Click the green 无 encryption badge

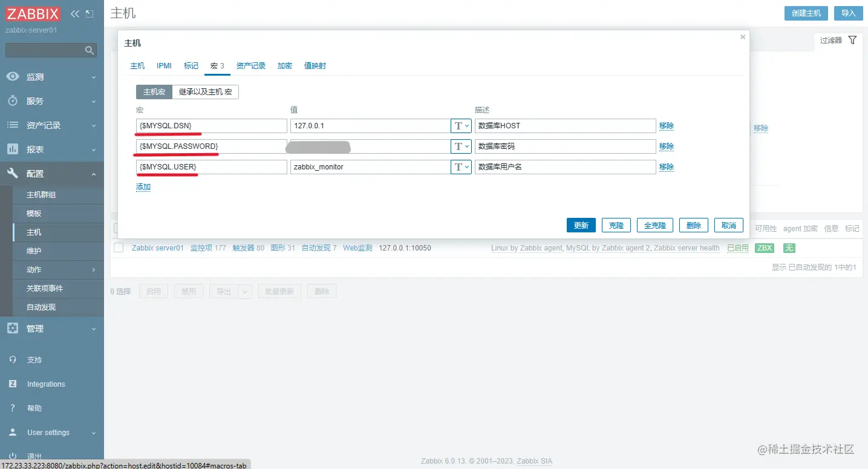click(x=789, y=248)
